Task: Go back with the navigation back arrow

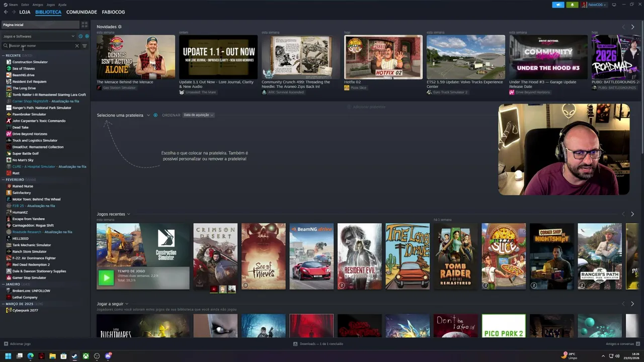Action: click(x=6, y=12)
